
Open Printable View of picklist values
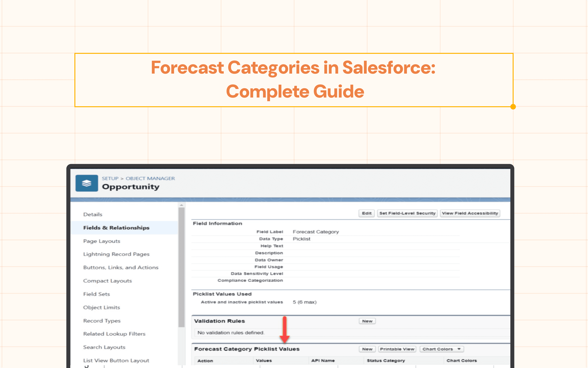[x=397, y=349]
